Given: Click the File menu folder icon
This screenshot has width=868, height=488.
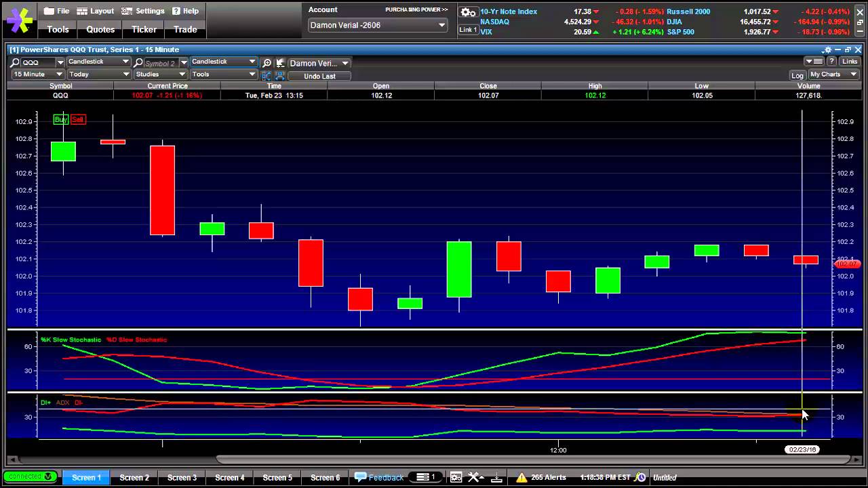Looking at the screenshot, I should point(49,11).
